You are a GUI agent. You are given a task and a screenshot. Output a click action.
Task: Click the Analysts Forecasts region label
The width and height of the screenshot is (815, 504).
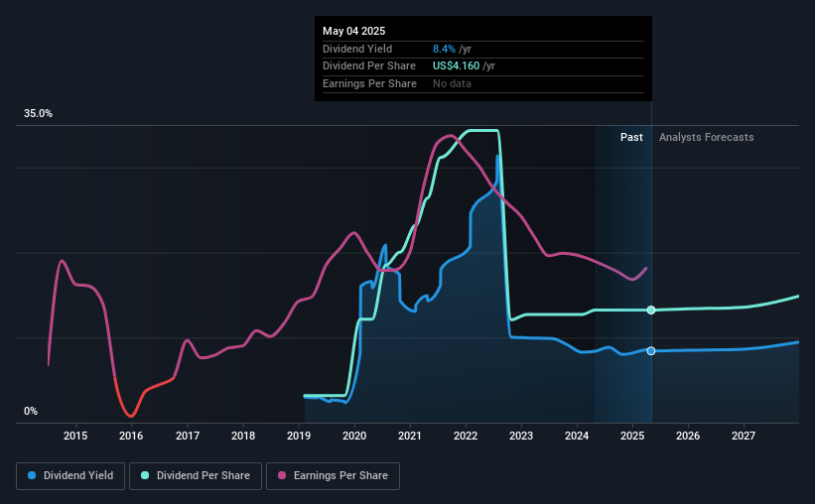coord(707,137)
